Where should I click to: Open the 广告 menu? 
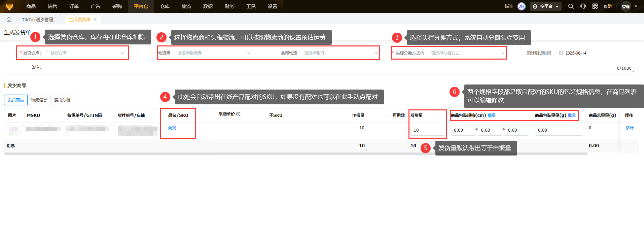tap(96, 6)
